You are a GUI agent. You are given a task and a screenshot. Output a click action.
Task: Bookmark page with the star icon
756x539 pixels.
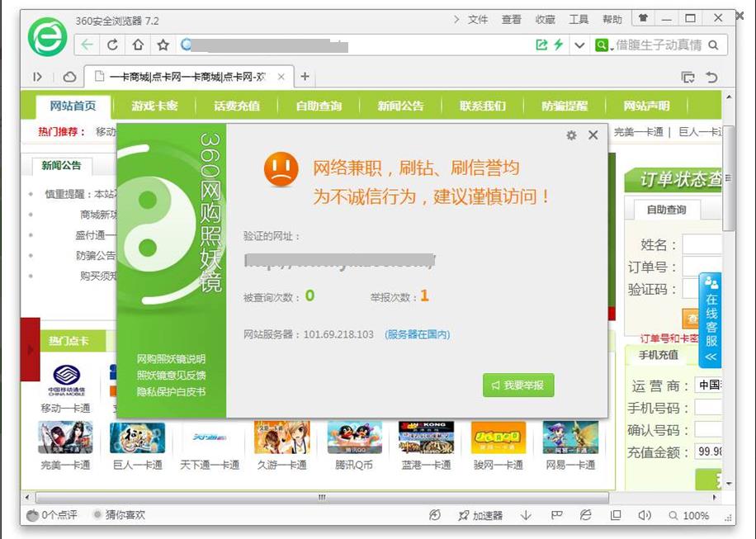pyautogui.click(x=163, y=45)
